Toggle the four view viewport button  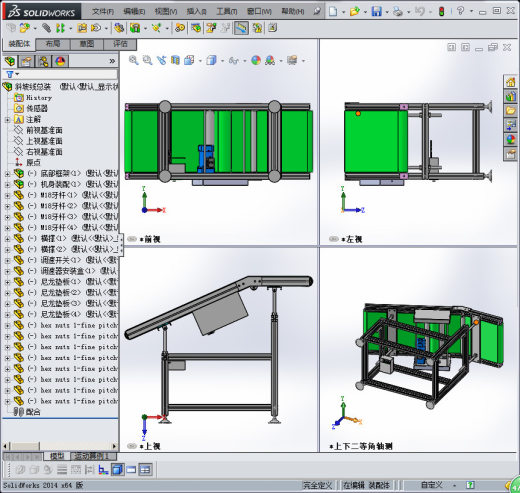pos(145,470)
